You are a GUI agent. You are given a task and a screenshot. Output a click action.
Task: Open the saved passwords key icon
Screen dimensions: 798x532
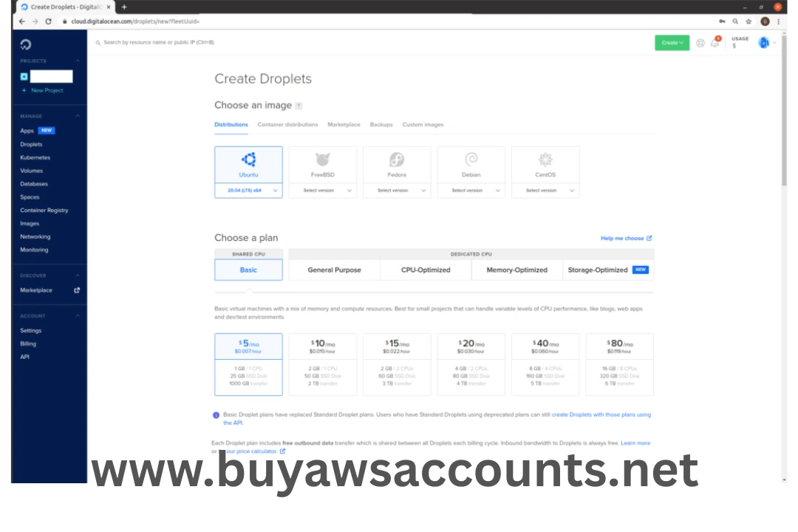tap(722, 21)
